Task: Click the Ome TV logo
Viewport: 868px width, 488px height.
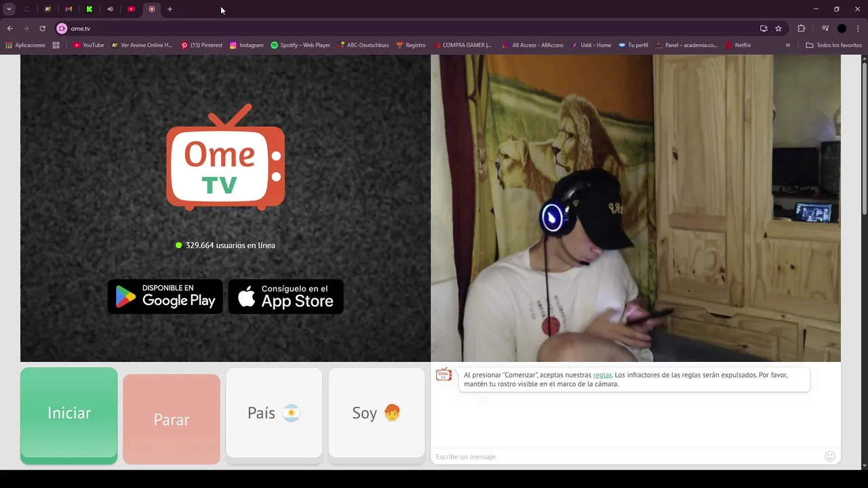Action: 225,157
